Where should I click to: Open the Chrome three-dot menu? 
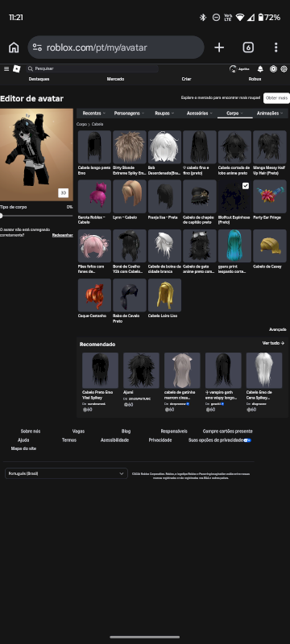click(276, 47)
